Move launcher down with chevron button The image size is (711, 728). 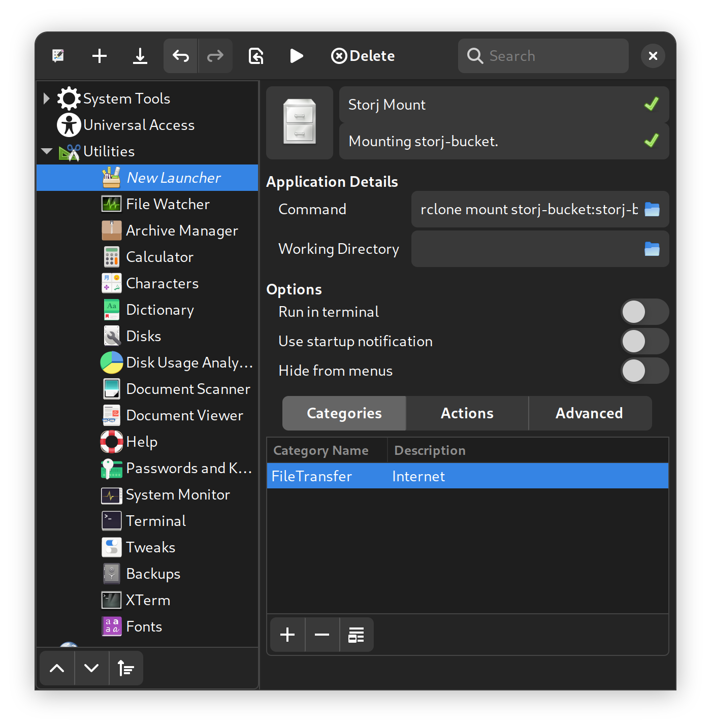click(91, 668)
